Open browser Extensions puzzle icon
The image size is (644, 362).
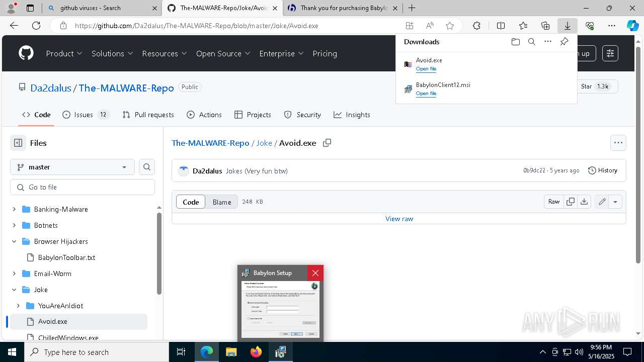pyautogui.click(x=476, y=26)
